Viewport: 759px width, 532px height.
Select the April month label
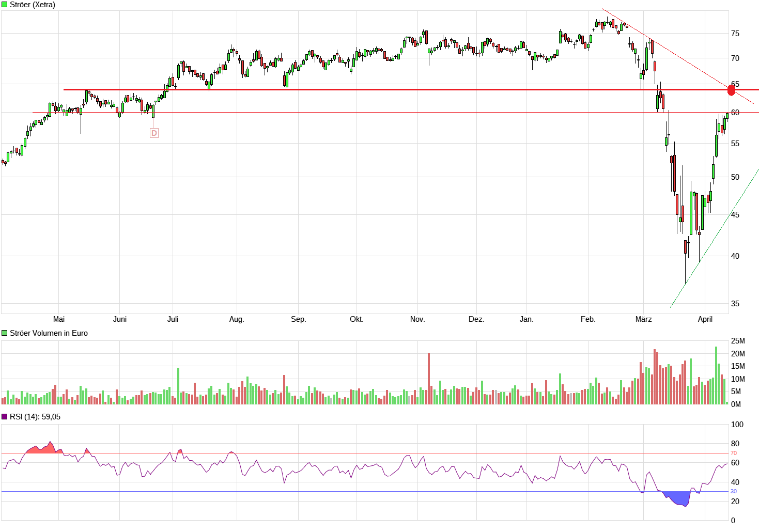705,319
